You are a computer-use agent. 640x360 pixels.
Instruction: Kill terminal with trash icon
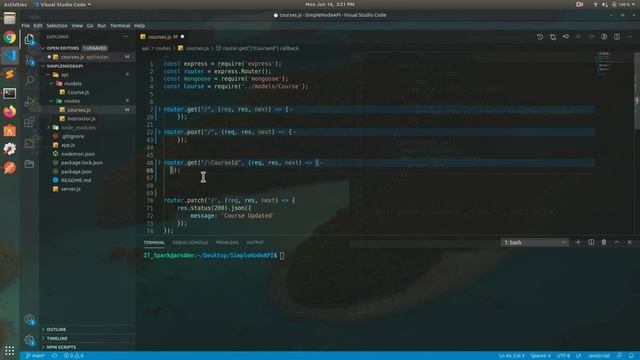coord(604,242)
